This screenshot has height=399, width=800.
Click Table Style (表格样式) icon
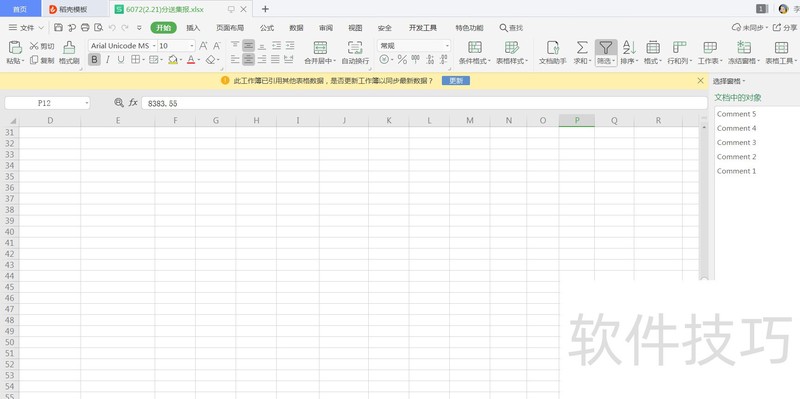pos(512,48)
